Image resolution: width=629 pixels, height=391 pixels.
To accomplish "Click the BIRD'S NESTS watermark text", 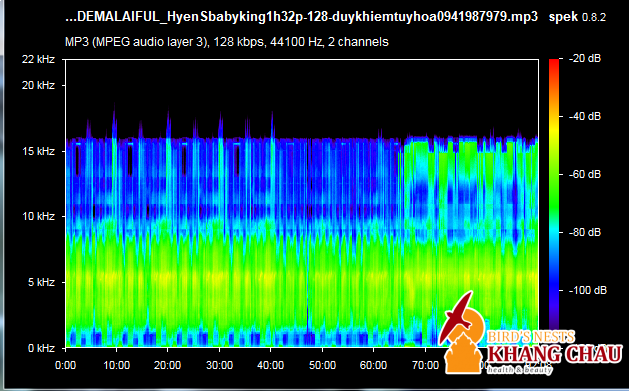I will click(x=530, y=336).
